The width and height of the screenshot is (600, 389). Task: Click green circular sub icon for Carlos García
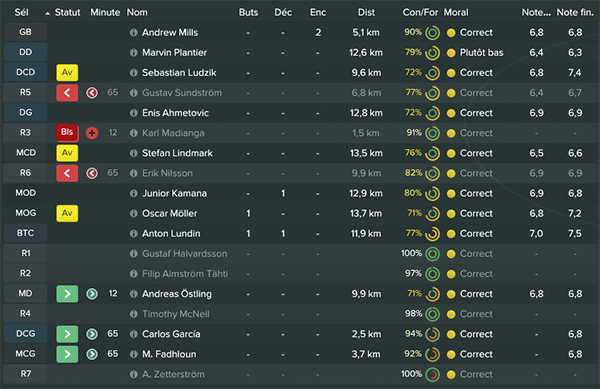(x=92, y=334)
